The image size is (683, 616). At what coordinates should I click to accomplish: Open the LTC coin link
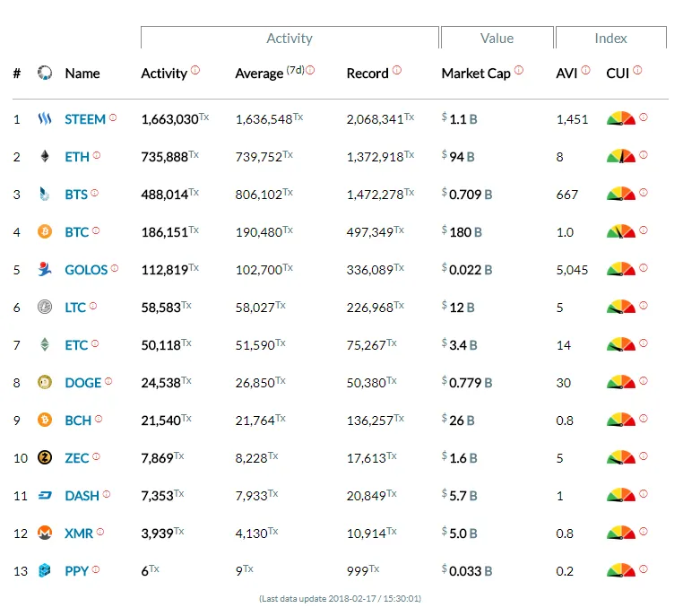(75, 308)
